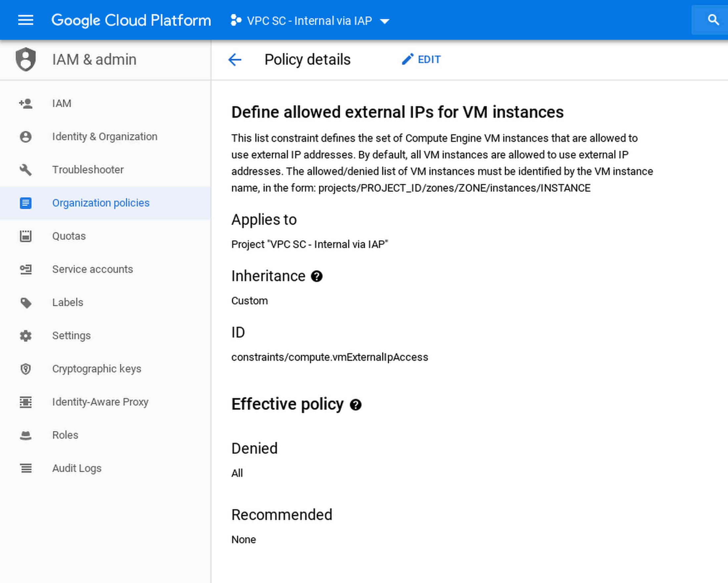
Task: Click the Denied 'All' value
Action: (x=237, y=473)
